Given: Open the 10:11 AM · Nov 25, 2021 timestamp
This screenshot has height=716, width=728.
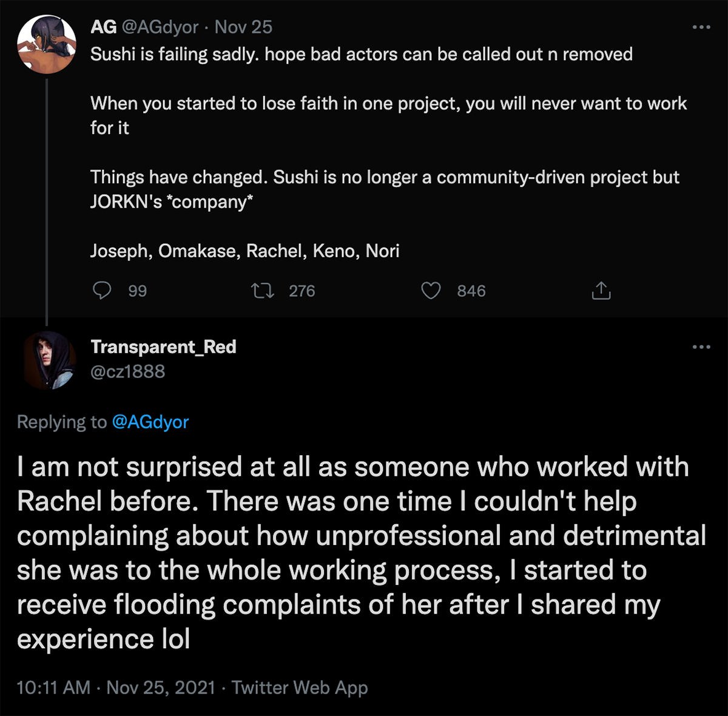Looking at the screenshot, I should [x=116, y=687].
